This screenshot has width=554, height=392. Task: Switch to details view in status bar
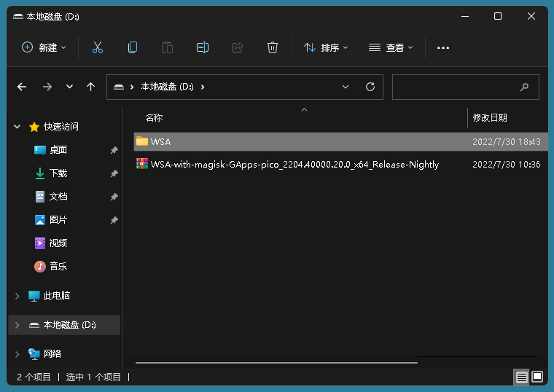tap(521, 377)
